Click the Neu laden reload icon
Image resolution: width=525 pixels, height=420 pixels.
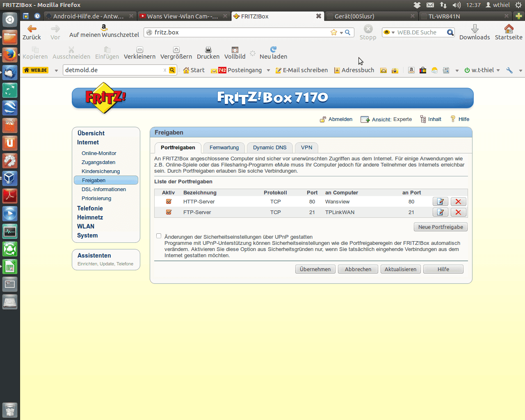pos(273,49)
